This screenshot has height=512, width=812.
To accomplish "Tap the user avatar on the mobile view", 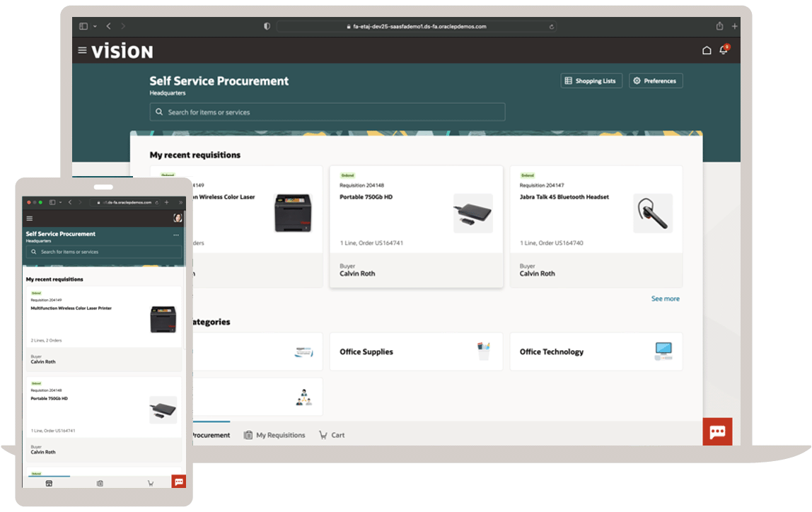I will 178,218.
